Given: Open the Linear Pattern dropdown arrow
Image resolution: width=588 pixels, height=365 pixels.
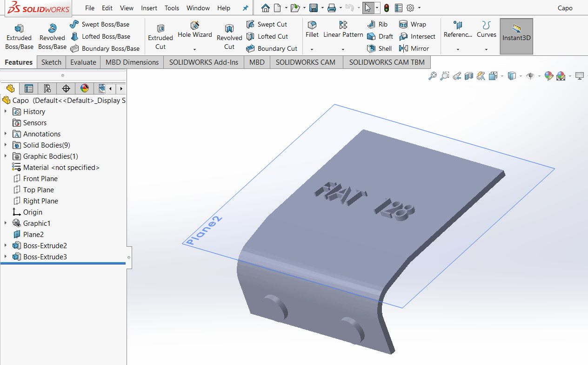Looking at the screenshot, I should click(343, 49).
